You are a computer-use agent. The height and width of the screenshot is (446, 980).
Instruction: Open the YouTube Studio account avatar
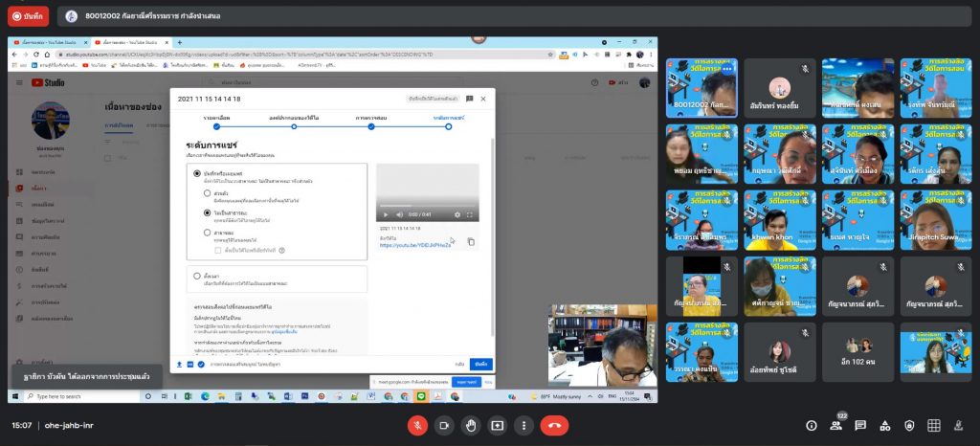644,82
